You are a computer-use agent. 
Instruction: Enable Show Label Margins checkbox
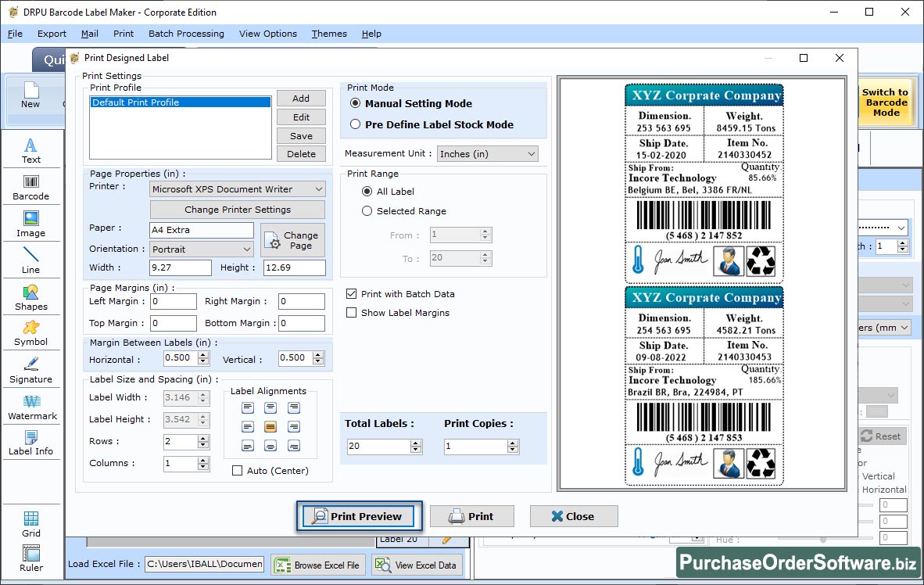(x=351, y=313)
